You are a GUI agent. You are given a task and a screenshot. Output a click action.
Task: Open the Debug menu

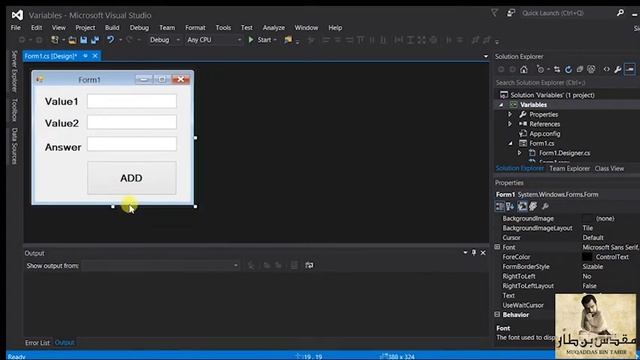(139, 28)
